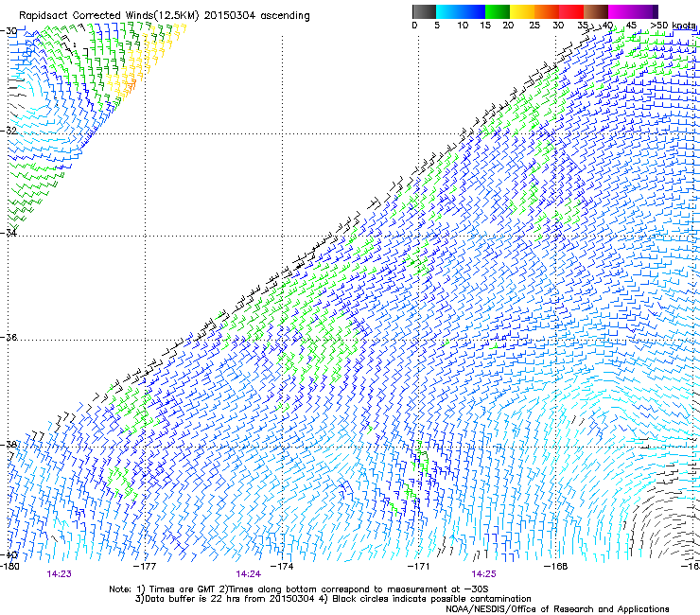Click the -34 latitude axis label
The height and width of the screenshot is (615, 700).
pyautogui.click(x=9, y=233)
